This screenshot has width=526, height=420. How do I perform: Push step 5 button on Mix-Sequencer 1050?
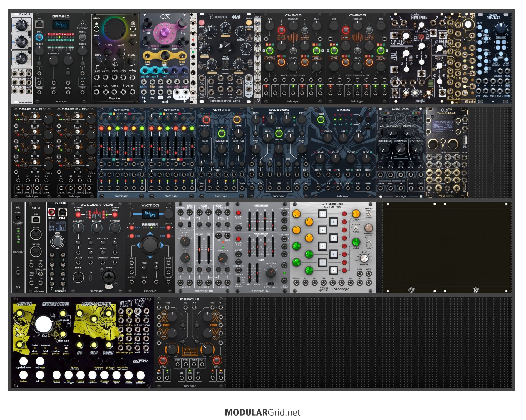322,246
